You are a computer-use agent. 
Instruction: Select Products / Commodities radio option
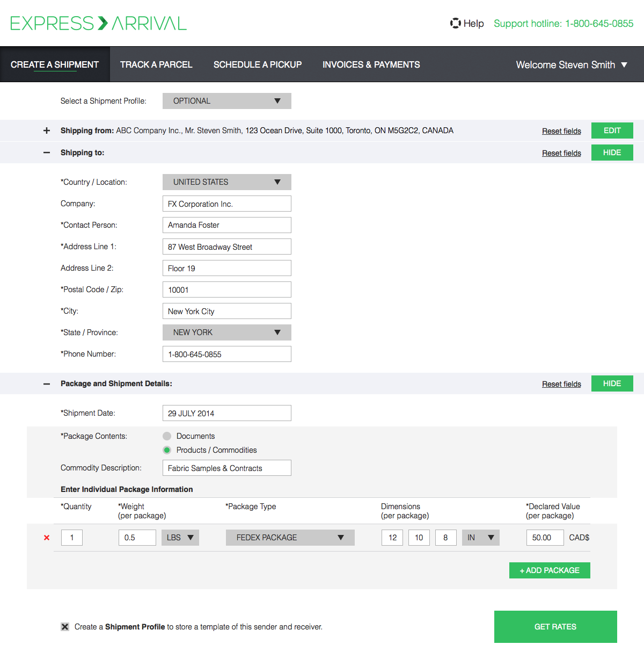(167, 450)
